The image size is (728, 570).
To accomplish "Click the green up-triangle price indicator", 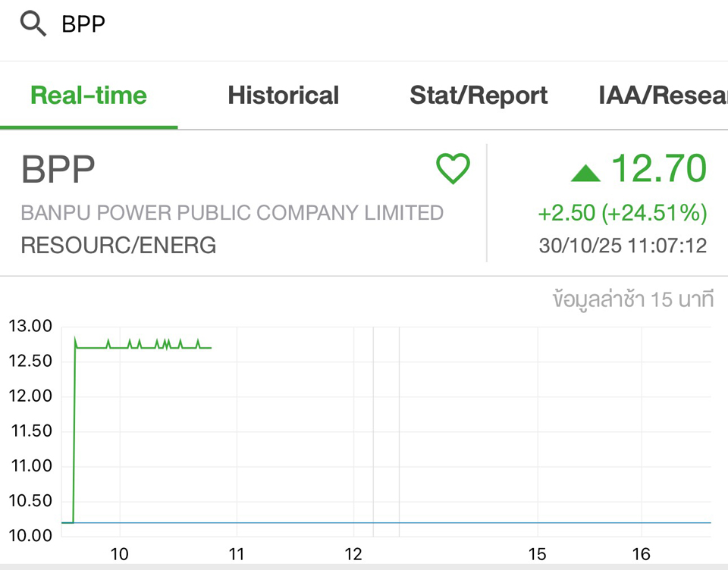I will pos(585,173).
